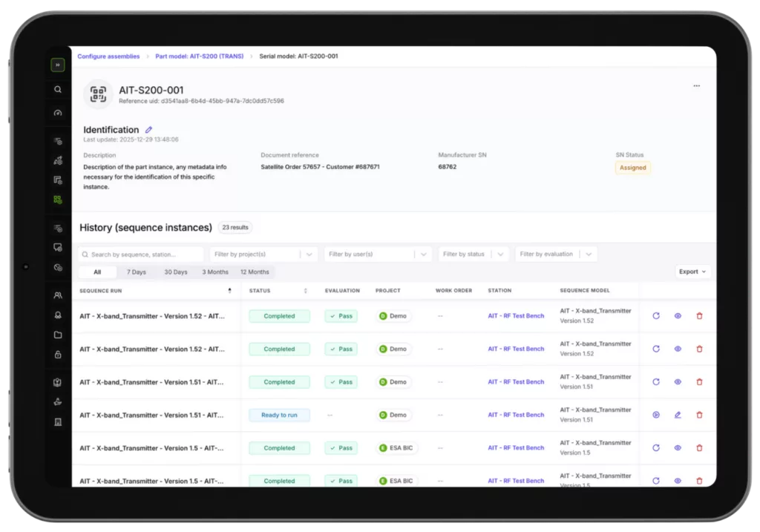Image resolution: width=760 pixels, height=532 pixels.
Task: Open the first AIT - RF Test Bench link
Action: [x=516, y=316]
